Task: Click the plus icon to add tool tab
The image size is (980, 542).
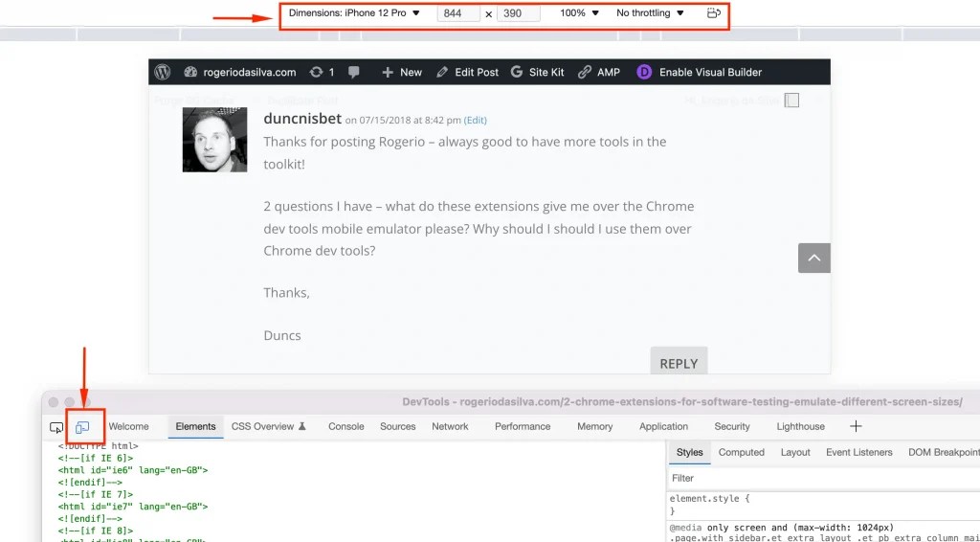Action: coord(856,426)
